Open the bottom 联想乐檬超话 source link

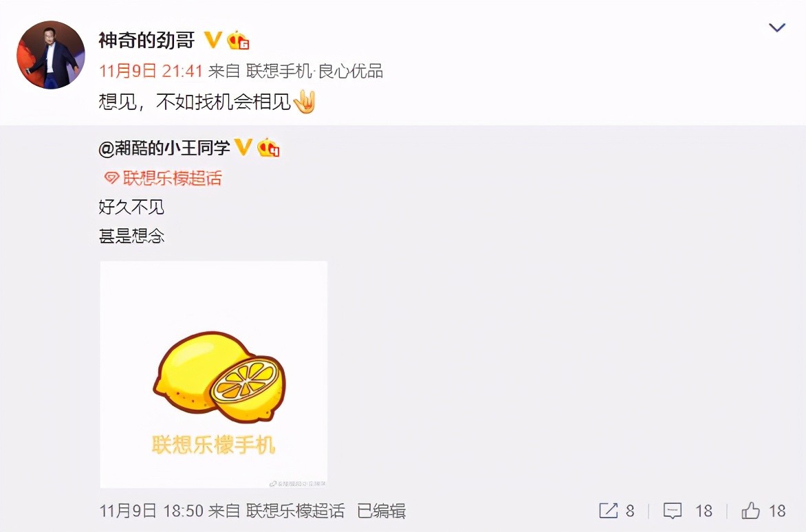point(296,511)
